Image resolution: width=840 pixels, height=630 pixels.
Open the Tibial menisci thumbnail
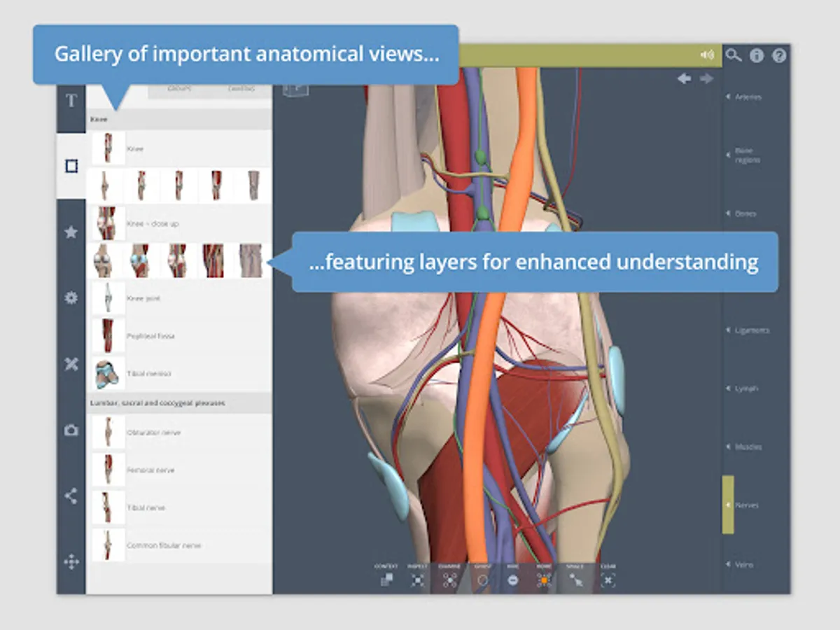click(108, 374)
